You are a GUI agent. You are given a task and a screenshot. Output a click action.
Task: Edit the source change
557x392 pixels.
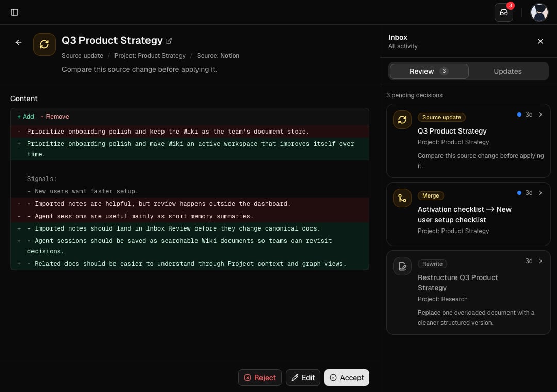[303, 378]
